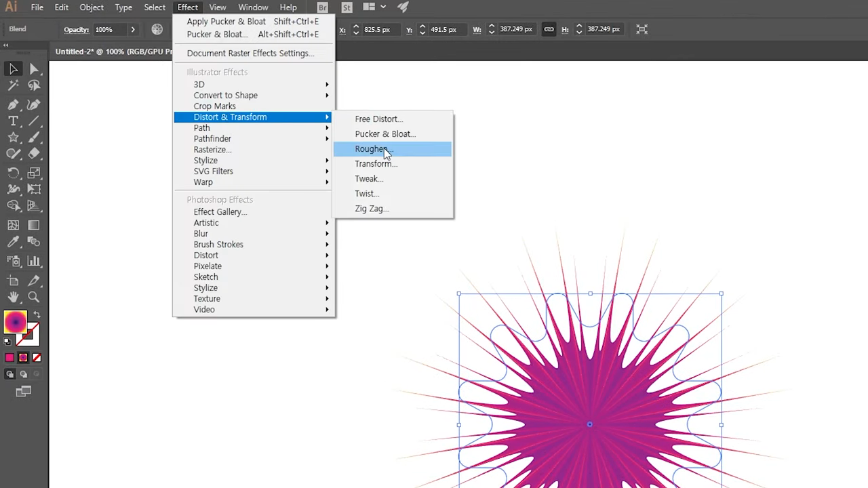Select the Selection tool (black arrow)

[13, 69]
